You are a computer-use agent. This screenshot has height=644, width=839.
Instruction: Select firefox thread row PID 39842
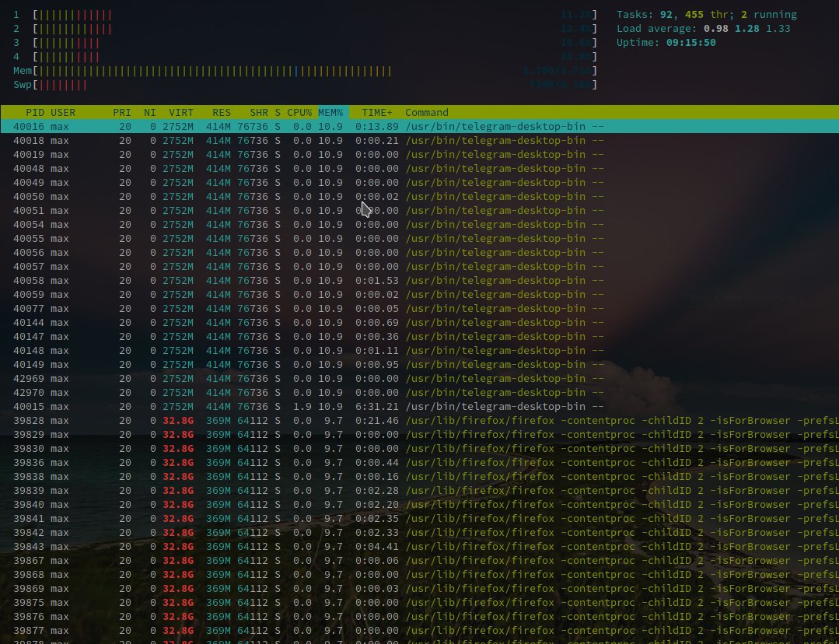[420, 533]
